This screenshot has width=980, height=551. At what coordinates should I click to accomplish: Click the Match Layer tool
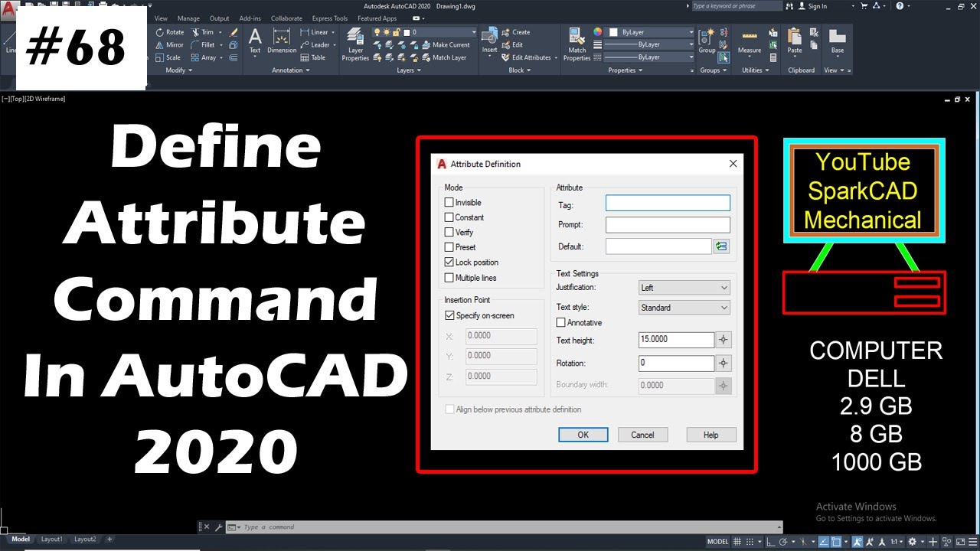pos(443,57)
